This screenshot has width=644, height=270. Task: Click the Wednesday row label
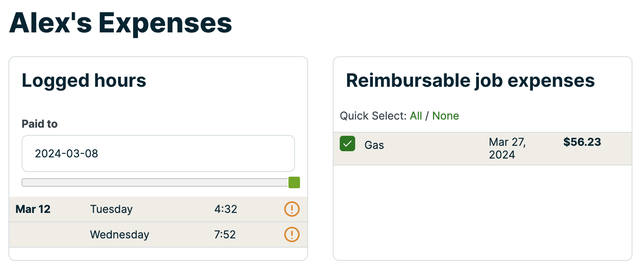coord(120,235)
